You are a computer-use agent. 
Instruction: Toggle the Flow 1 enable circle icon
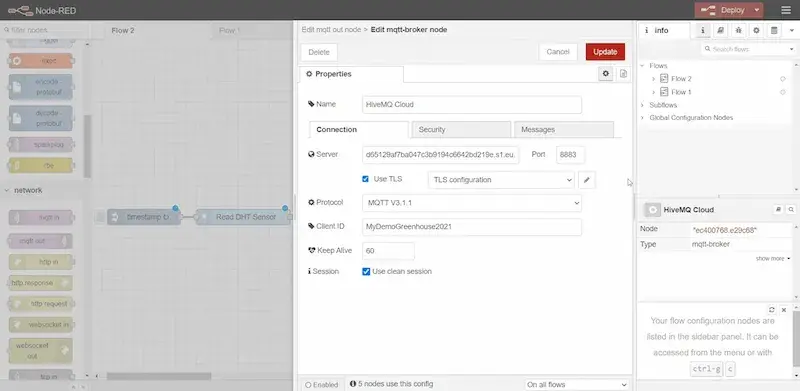pos(782,92)
